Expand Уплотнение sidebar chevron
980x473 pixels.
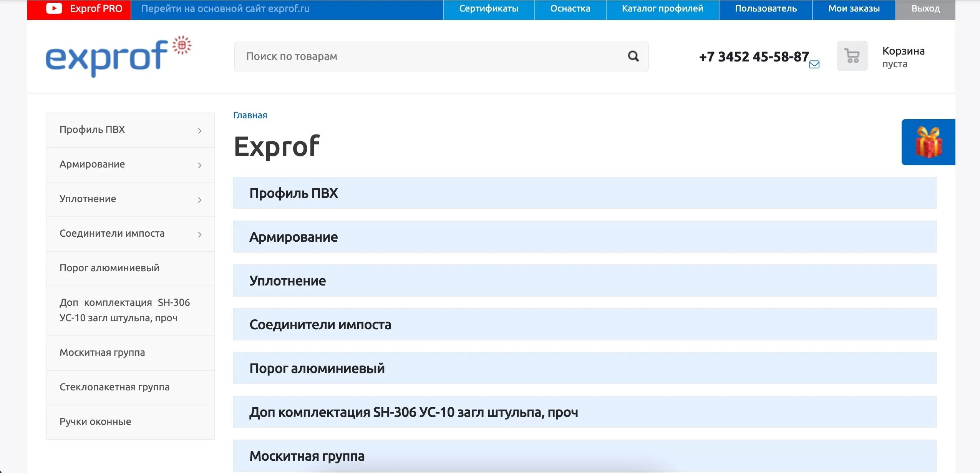coord(199,200)
